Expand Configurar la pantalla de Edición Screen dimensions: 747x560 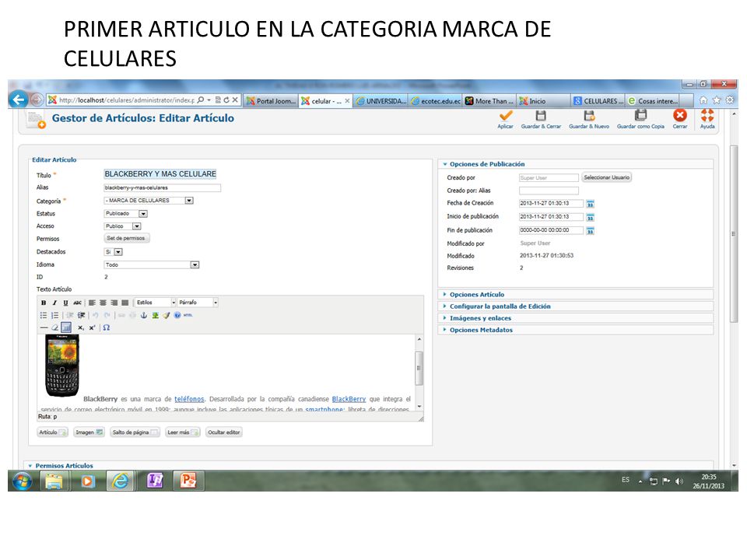click(x=500, y=306)
